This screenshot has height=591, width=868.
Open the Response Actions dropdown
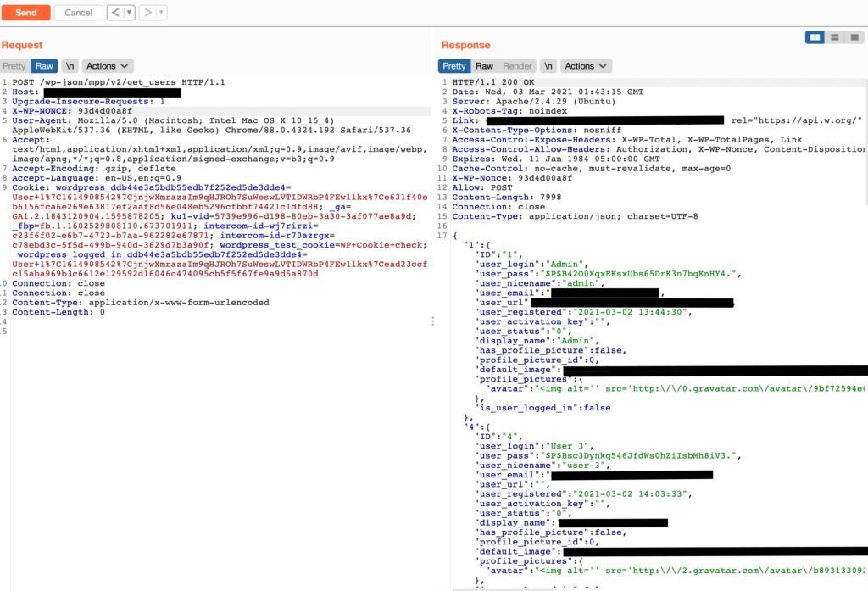pos(586,66)
